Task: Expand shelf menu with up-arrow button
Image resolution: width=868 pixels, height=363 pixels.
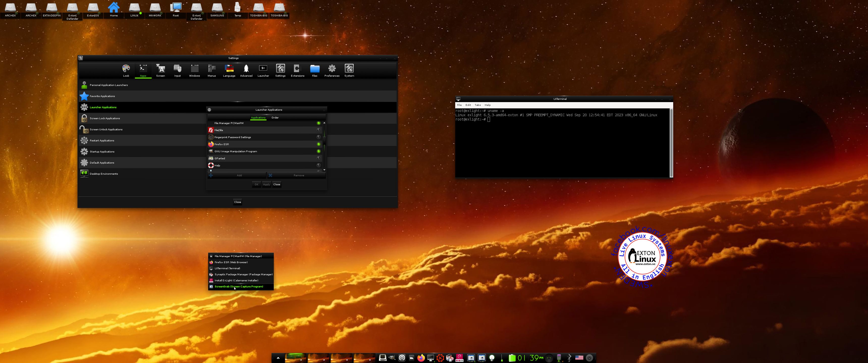Action: (x=278, y=358)
